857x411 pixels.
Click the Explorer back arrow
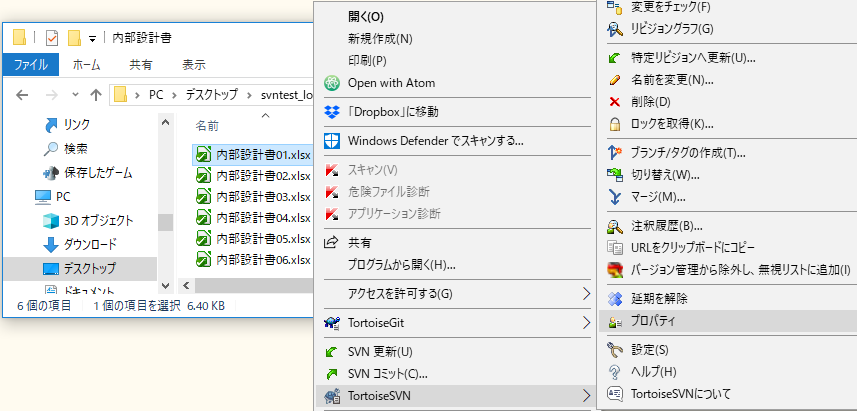coord(22,95)
